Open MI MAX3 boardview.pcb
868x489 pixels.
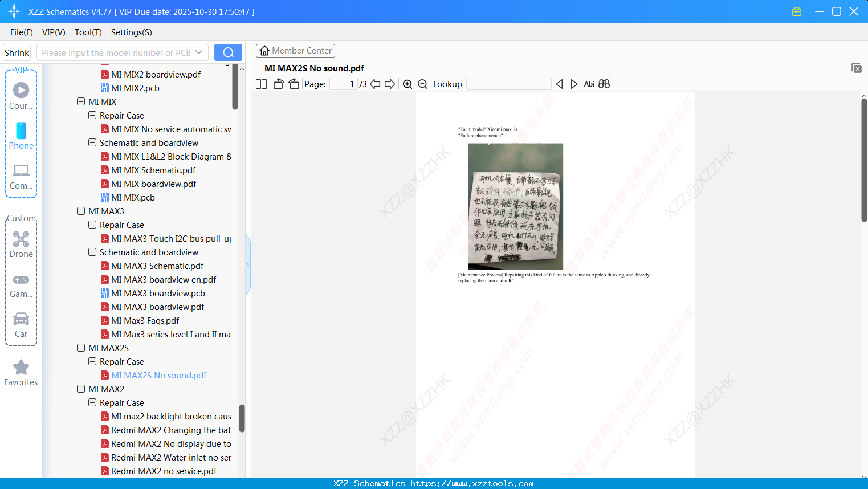pos(158,294)
